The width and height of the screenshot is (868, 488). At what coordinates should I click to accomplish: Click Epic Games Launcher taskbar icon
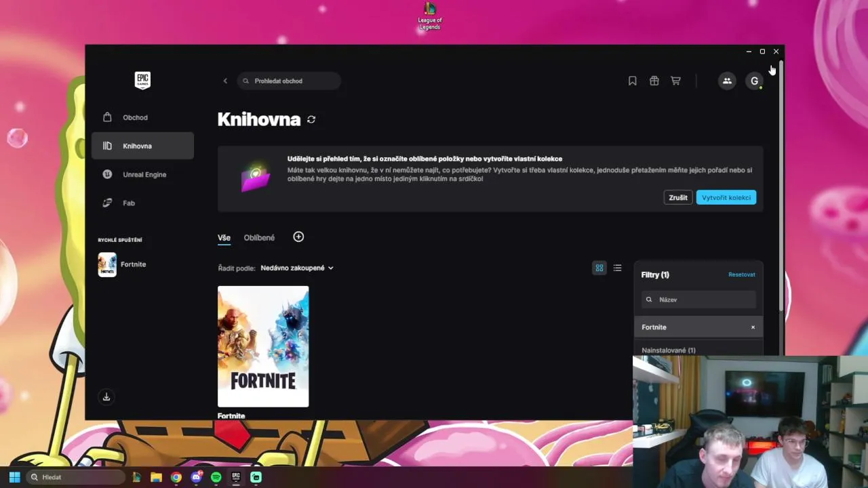236,477
